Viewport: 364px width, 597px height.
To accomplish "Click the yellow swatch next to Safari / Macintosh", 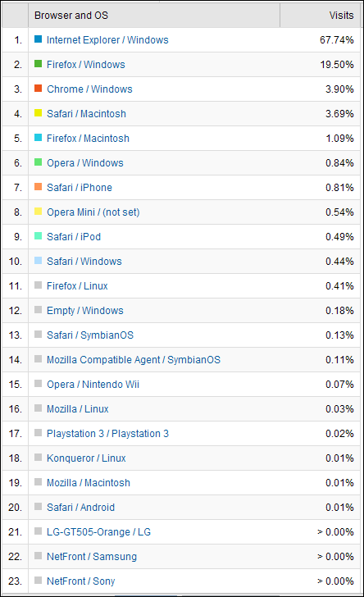I will [x=38, y=112].
